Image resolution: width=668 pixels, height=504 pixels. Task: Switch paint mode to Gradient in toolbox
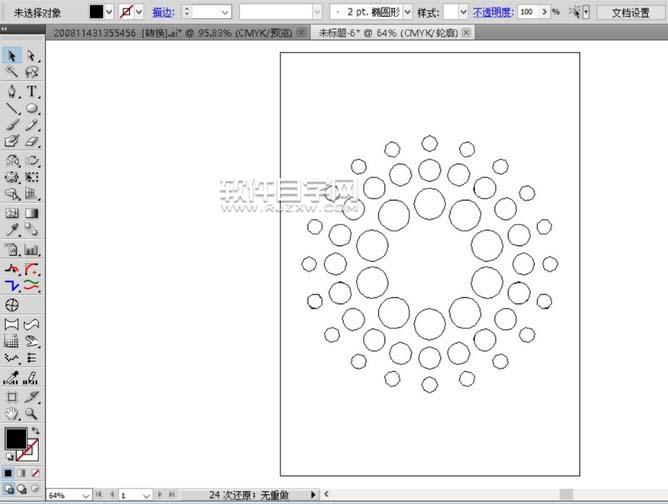tap(22, 472)
